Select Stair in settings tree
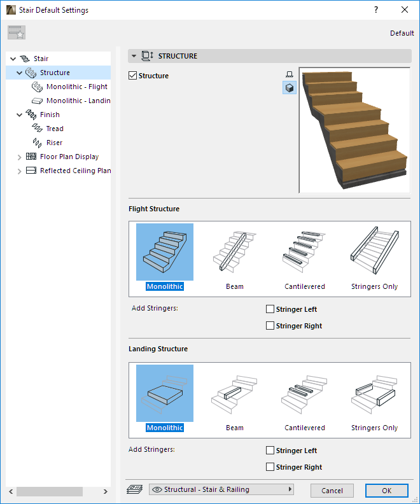The width and height of the screenshot is (420, 504). (x=41, y=59)
